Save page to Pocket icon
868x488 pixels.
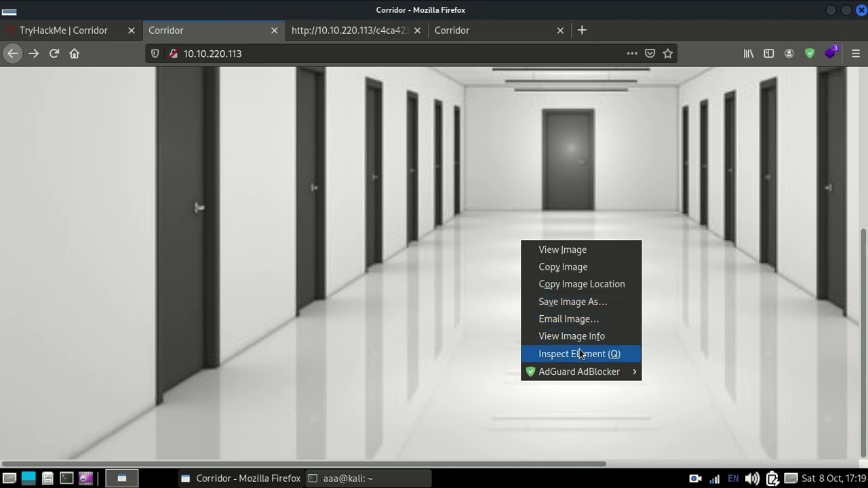pyautogui.click(x=650, y=54)
